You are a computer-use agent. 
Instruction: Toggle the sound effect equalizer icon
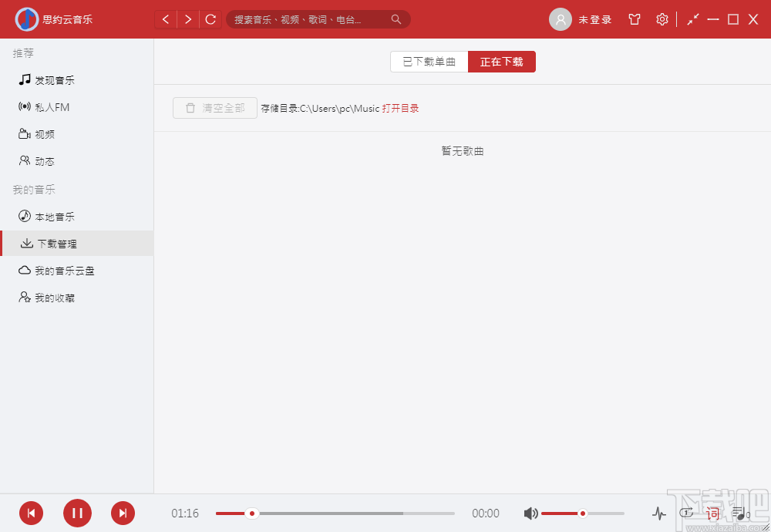pyautogui.click(x=659, y=513)
